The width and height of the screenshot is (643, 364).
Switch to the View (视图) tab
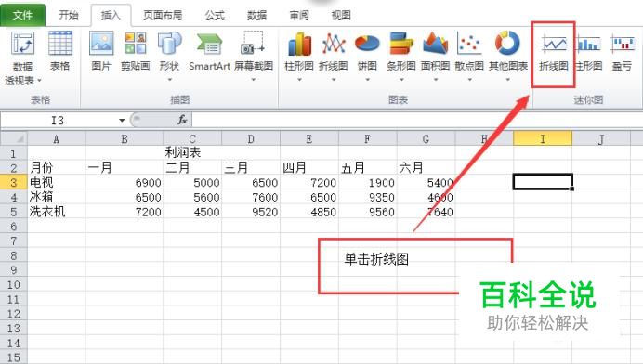[341, 15]
